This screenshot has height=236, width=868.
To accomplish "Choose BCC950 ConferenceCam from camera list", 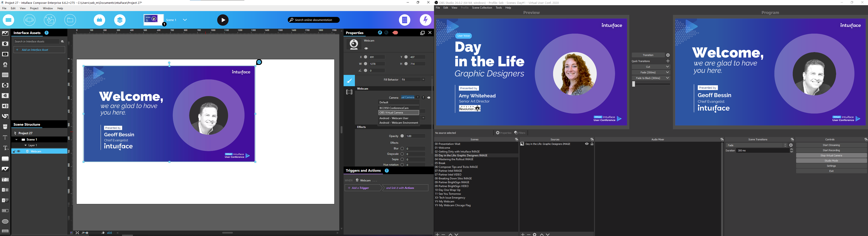I will (x=399, y=108).
